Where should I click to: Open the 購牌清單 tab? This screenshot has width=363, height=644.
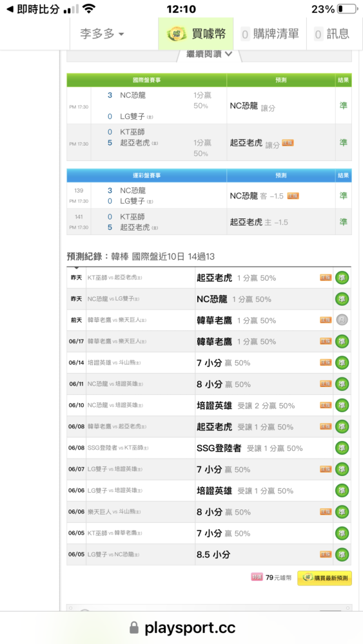[x=270, y=33]
